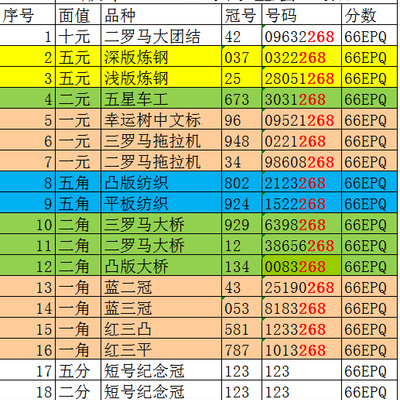
Task: Click the 蓝二冠 cell in row 13
Action: pos(161,287)
